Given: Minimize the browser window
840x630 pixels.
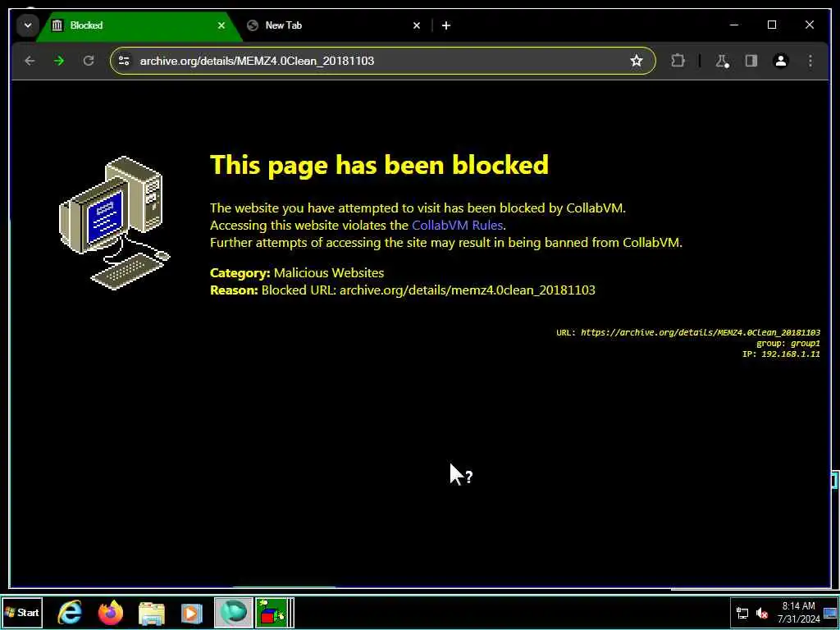Looking at the screenshot, I should 734,25.
